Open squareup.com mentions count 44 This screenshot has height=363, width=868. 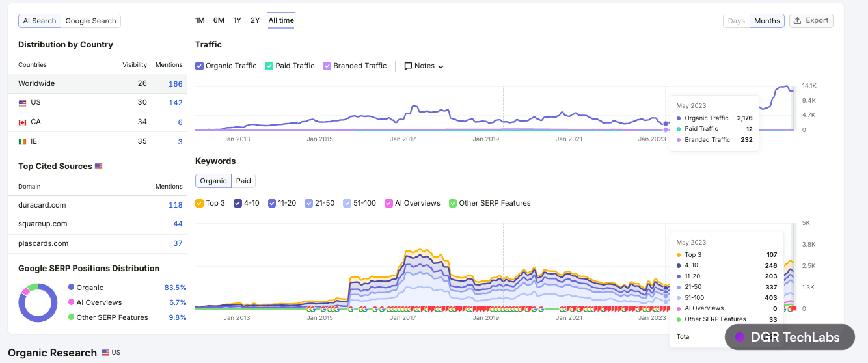pos(178,224)
